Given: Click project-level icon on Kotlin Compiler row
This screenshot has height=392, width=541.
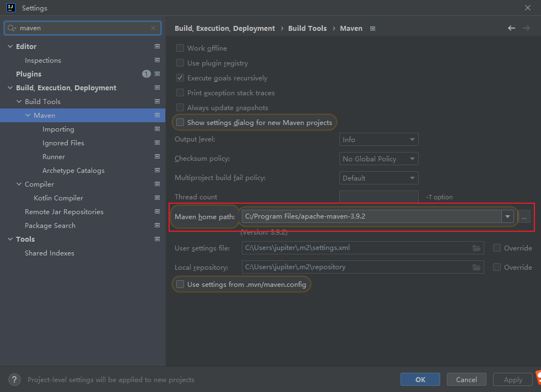Looking at the screenshot, I should [x=158, y=198].
